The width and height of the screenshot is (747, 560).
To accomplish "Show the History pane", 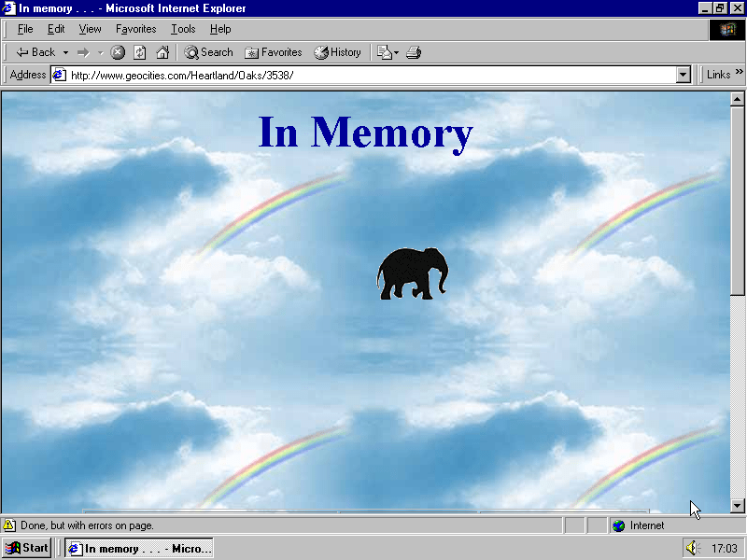I will [x=337, y=52].
